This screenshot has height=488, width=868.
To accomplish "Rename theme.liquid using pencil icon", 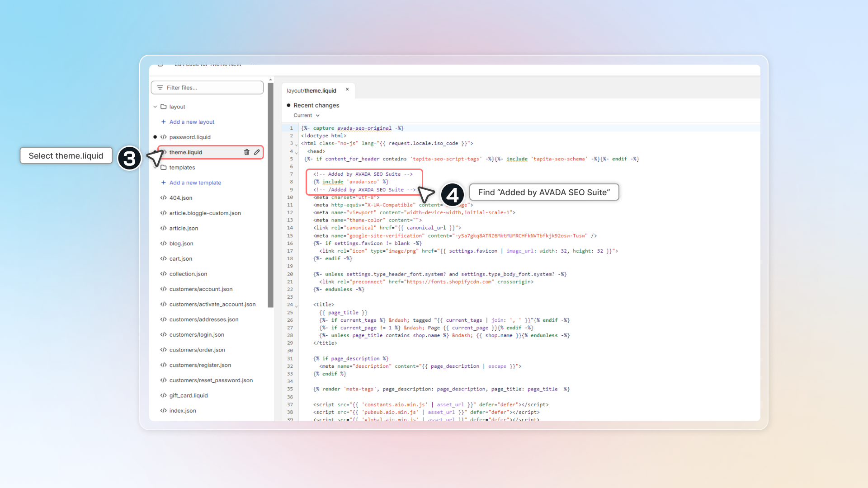I will tap(257, 152).
